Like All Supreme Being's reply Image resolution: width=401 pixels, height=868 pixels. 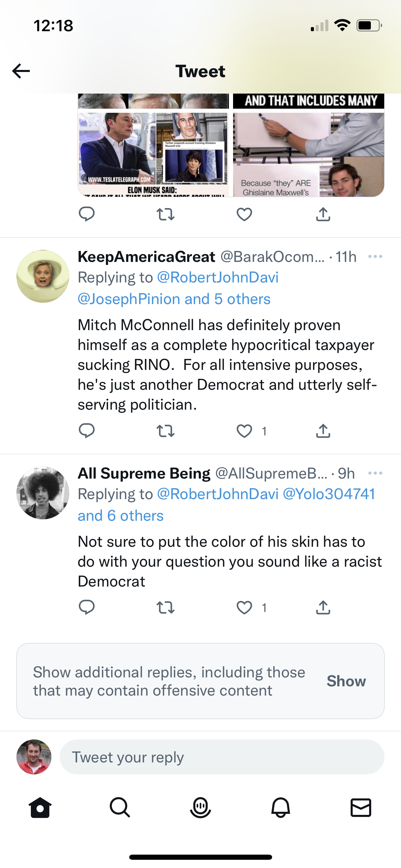click(244, 607)
